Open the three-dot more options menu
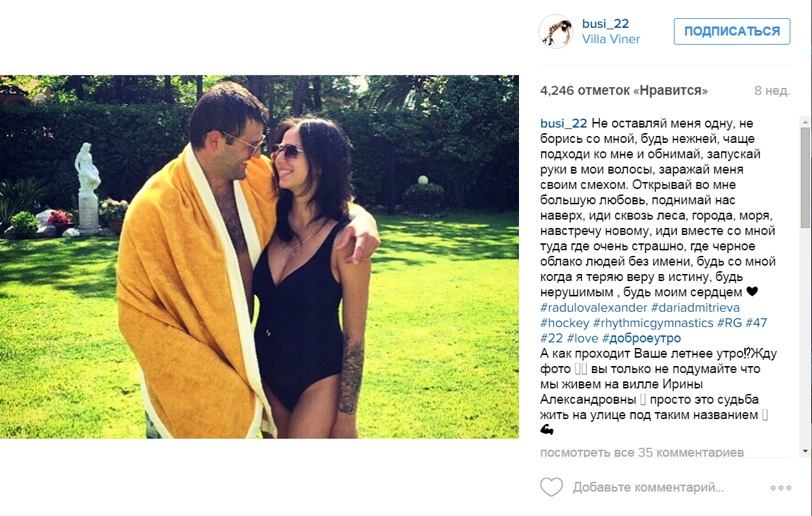The image size is (812, 516). coord(781,487)
